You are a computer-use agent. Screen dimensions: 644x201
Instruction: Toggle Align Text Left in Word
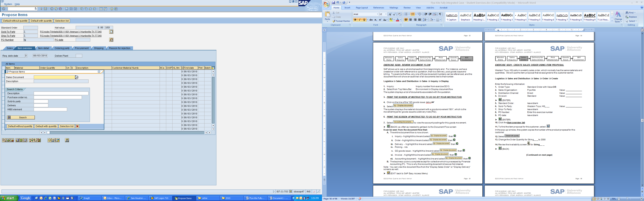[406, 20]
